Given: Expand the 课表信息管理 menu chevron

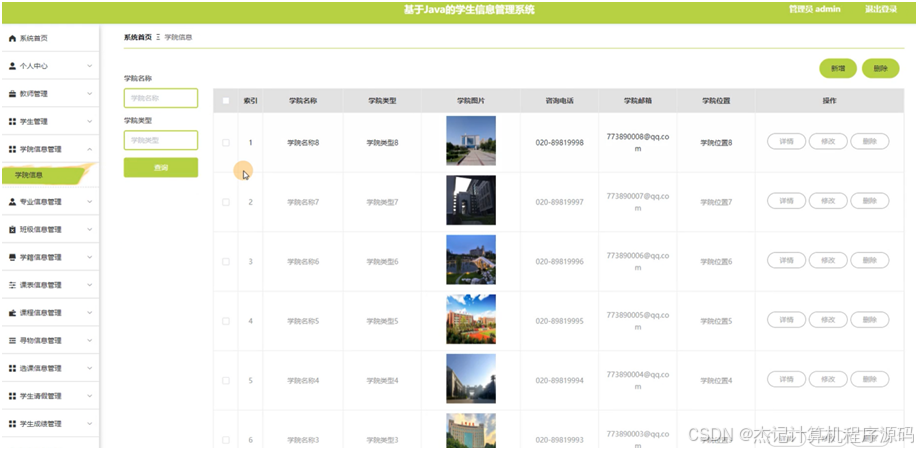Looking at the screenshot, I should point(90,285).
